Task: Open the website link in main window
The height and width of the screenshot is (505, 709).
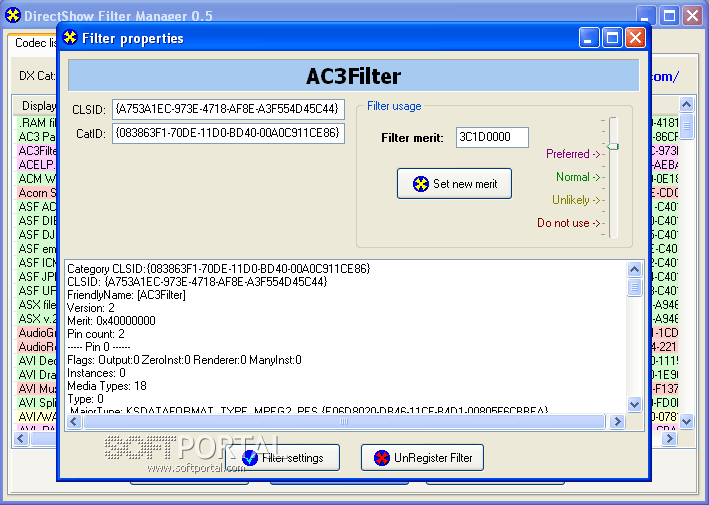Action: click(665, 76)
